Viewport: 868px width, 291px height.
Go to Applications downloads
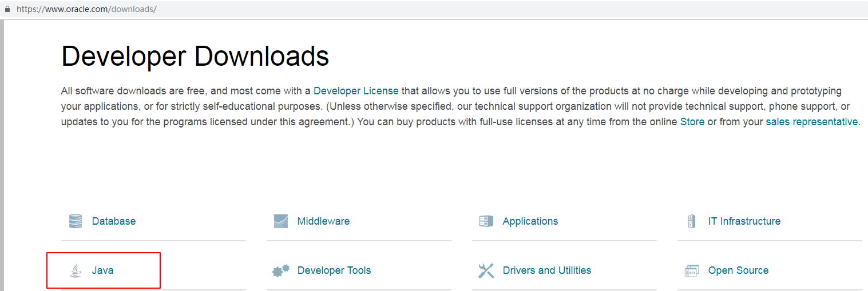click(x=530, y=221)
